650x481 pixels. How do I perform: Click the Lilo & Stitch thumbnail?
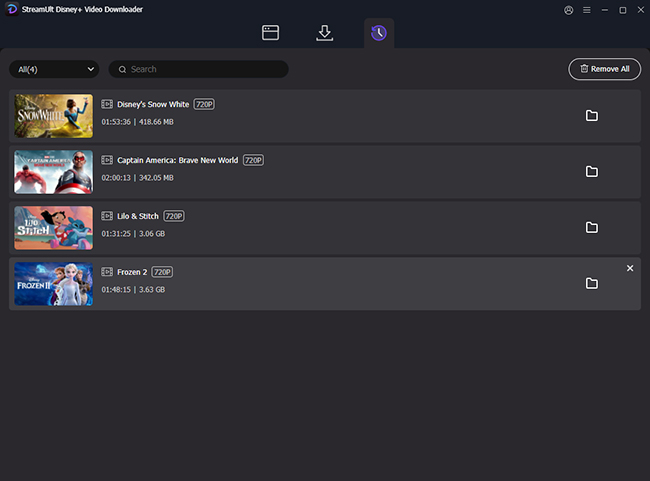coord(53,228)
